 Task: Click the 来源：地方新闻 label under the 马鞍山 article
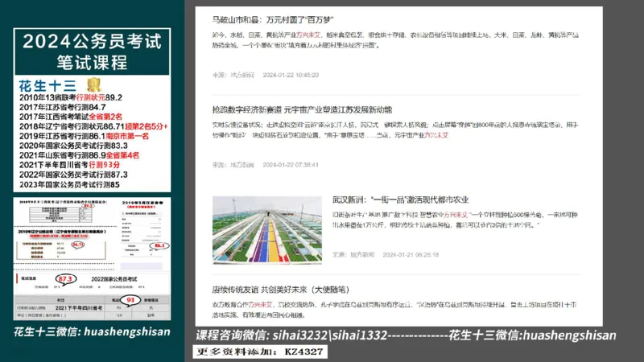pyautogui.click(x=233, y=75)
